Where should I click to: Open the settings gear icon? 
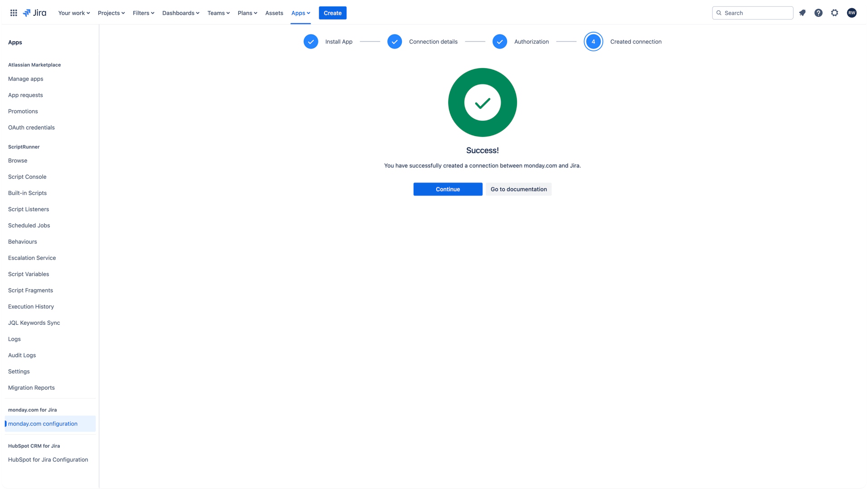[835, 13]
